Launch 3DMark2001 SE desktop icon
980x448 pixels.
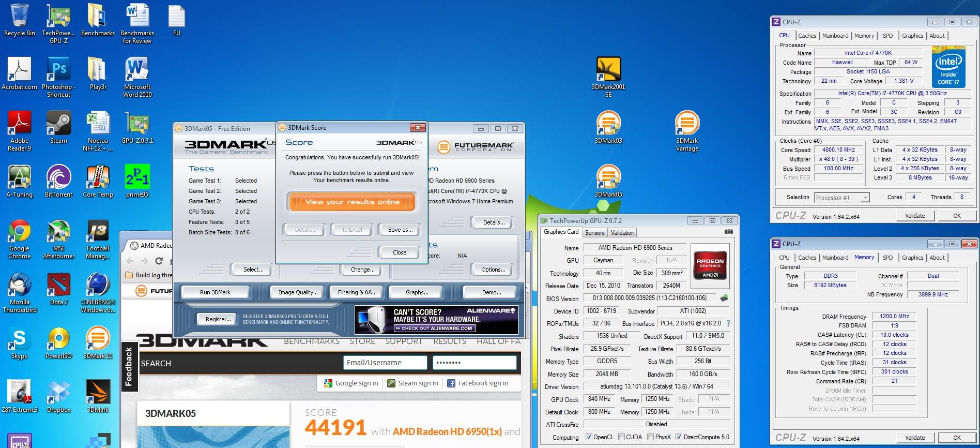(x=608, y=77)
